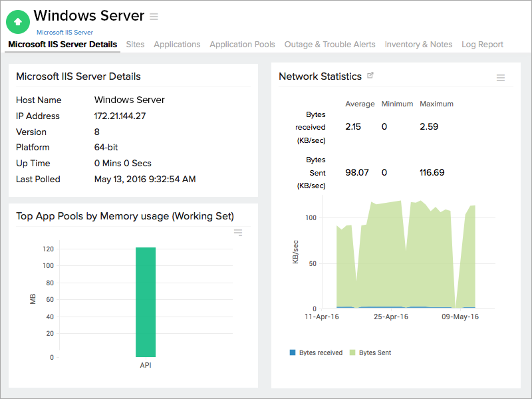Toggle Bytes Sent series in legend
This screenshot has height=399, width=532.
tap(374, 352)
